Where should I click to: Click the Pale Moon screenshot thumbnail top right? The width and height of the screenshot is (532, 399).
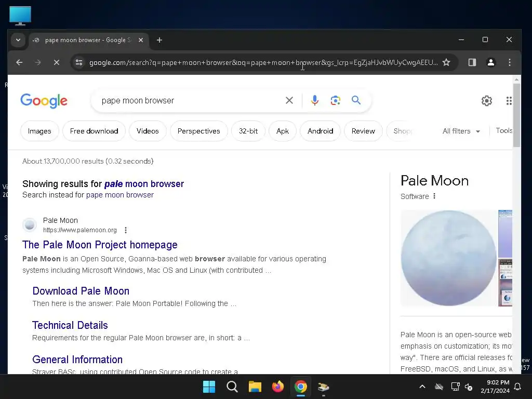tap(505, 234)
